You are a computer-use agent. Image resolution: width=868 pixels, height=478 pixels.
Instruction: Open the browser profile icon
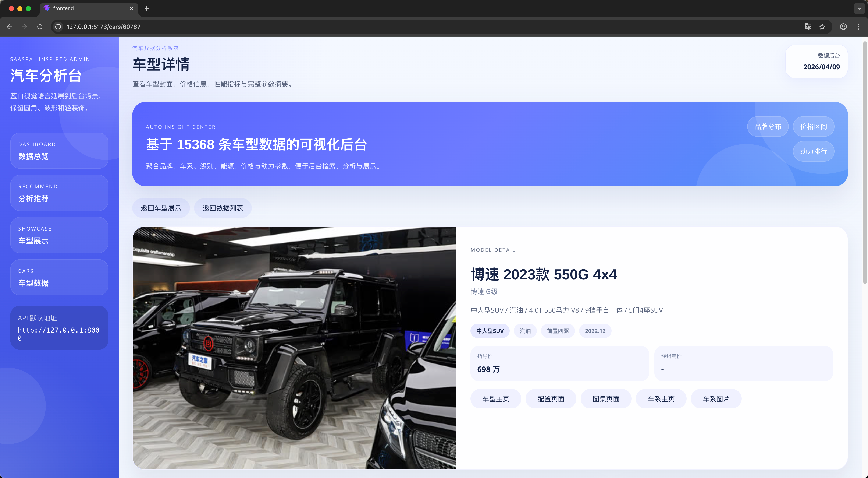843,27
